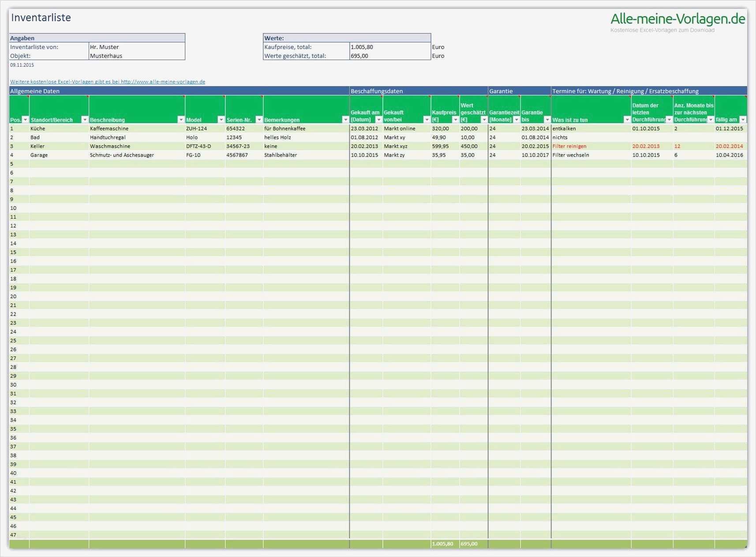The height and width of the screenshot is (557, 756).
Task: Follow the kostenlose Excel-Vorlagen hyperlink
Action: [108, 81]
